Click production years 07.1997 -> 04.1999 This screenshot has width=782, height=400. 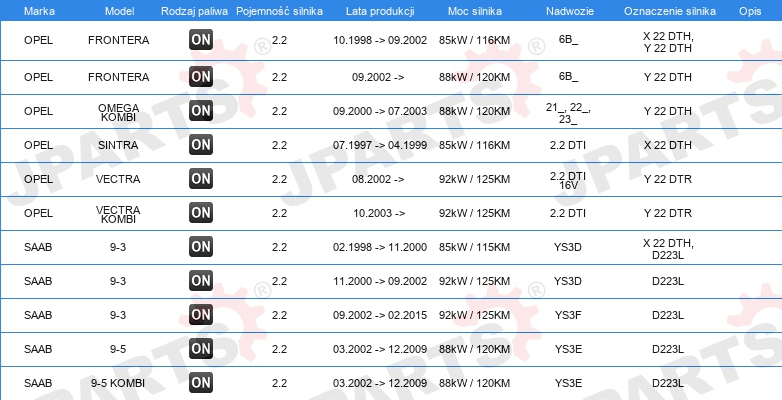(380, 145)
